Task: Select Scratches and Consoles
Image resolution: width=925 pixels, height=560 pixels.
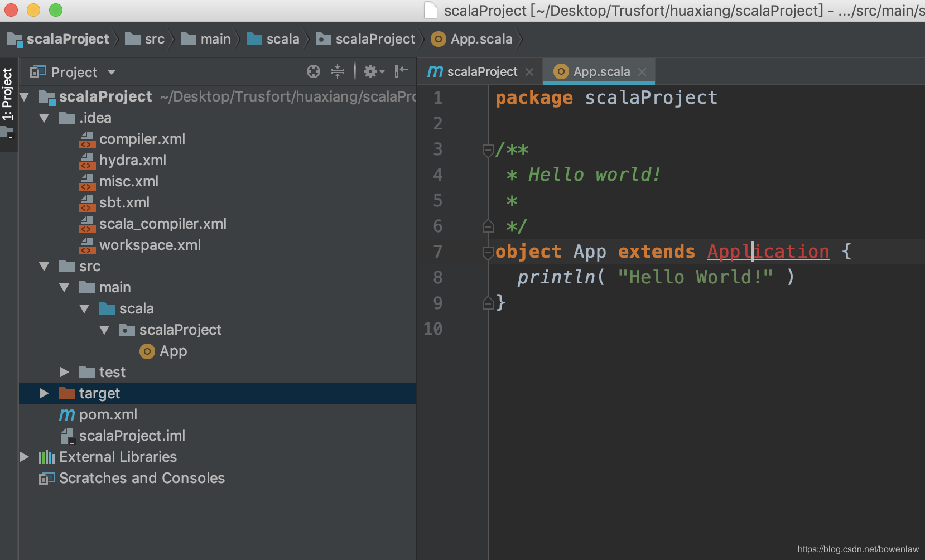Action: 142,478
